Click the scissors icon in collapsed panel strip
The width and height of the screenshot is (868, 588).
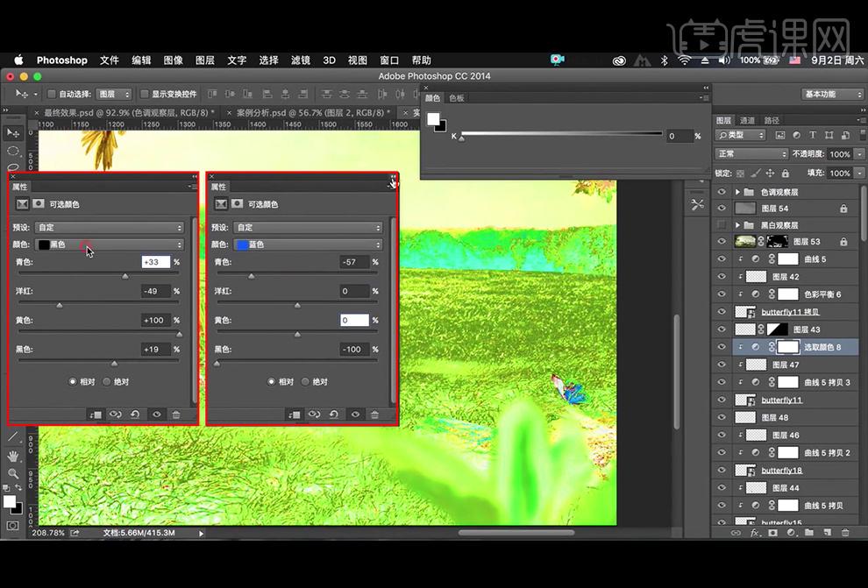(698, 205)
